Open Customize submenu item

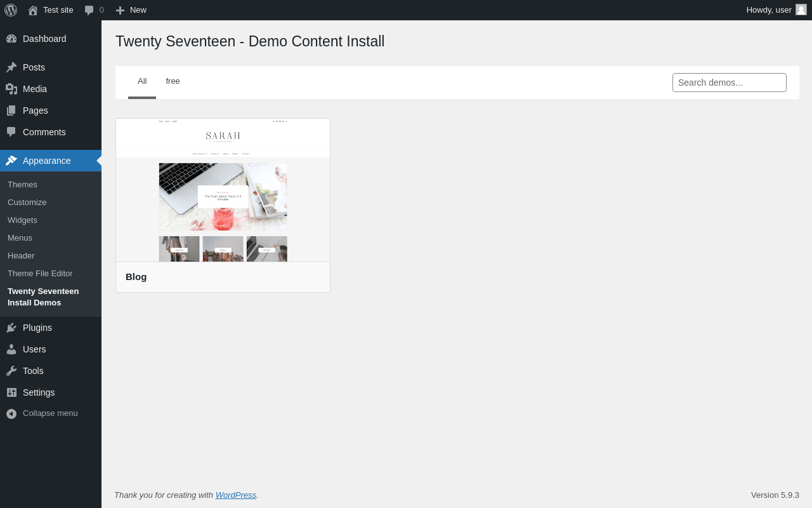tap(27, 202)
